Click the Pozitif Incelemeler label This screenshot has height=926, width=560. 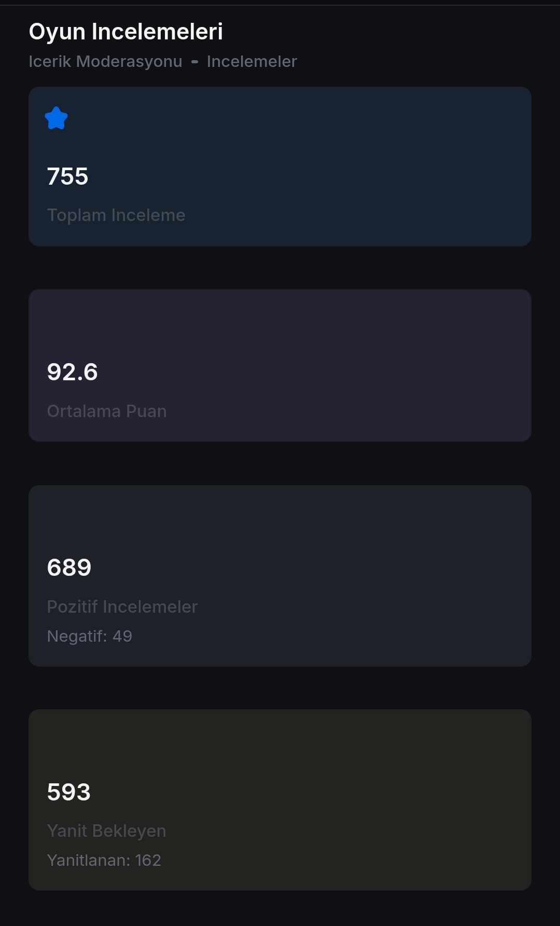[x=122, y=607]
